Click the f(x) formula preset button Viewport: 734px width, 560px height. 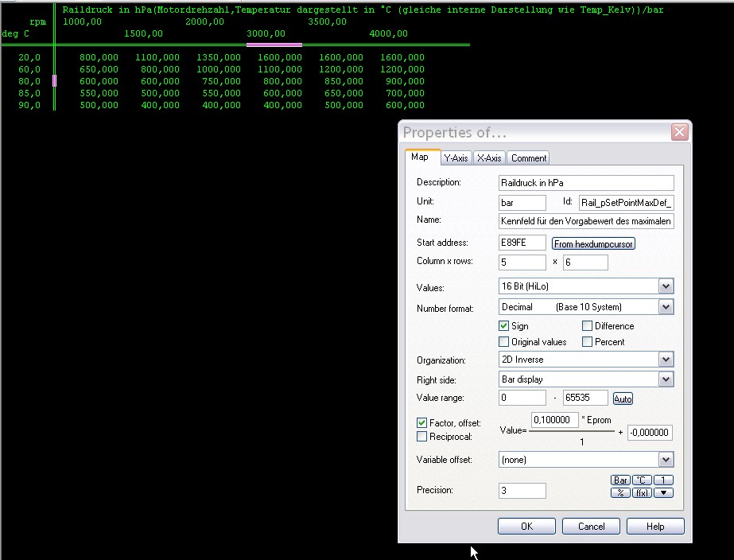[x=642, y=492]
